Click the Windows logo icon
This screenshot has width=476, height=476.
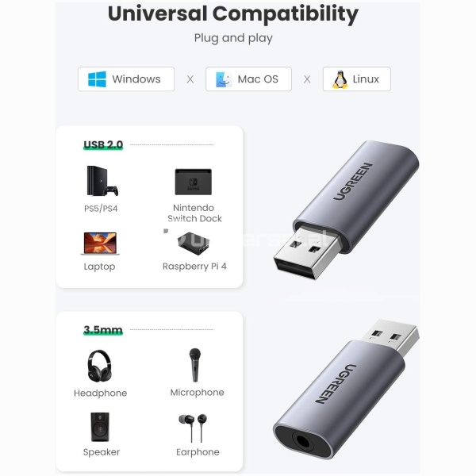(x=97, y=79)
